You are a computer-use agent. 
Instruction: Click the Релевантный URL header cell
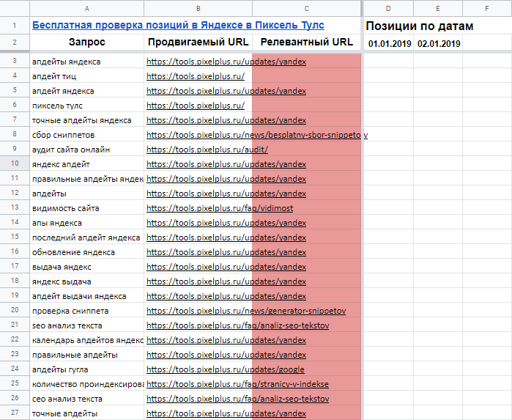click(307, 43)
